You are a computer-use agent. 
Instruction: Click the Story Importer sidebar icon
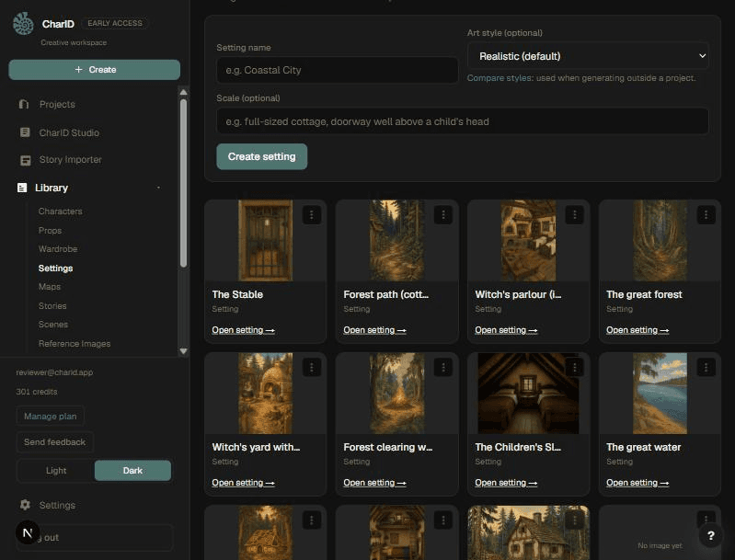click(x=26, y=160)
